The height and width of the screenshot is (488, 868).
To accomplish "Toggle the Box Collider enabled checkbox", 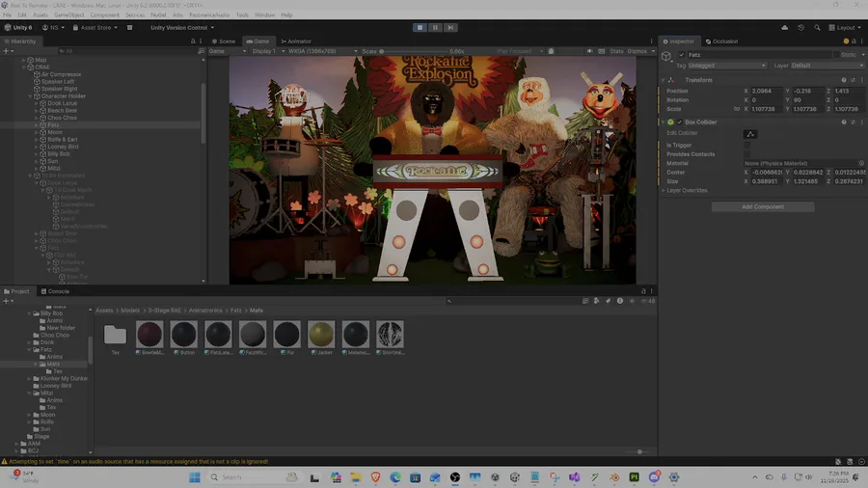I will pyautogui.click(x=679, y=122).
